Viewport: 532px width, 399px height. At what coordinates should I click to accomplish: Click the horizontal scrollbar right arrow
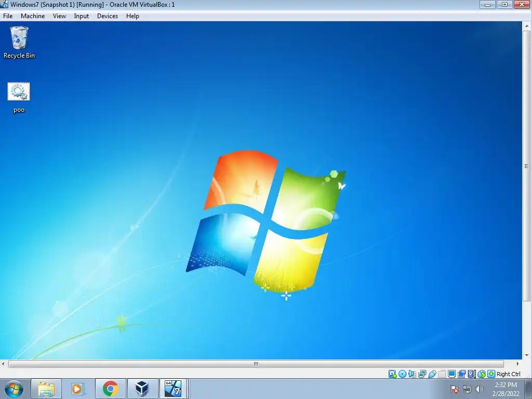pyautogui.click(x=518, y=364)
